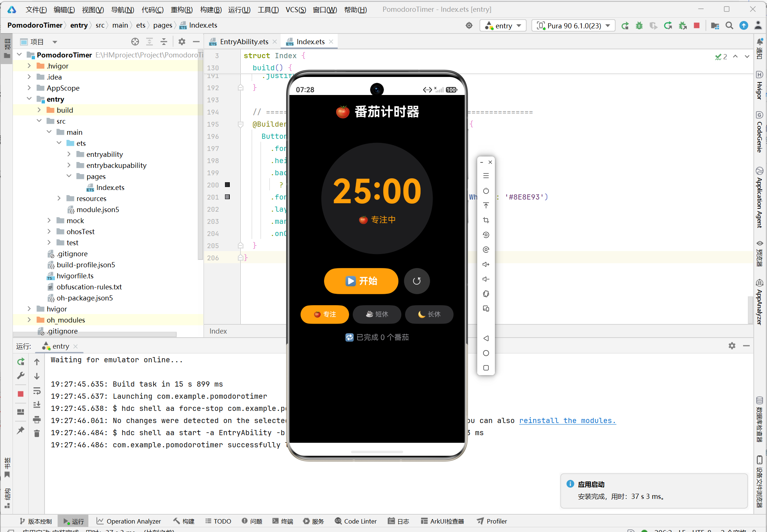767x532 pixels.
Task: Increase emulator volume
Action: [486, 264]
